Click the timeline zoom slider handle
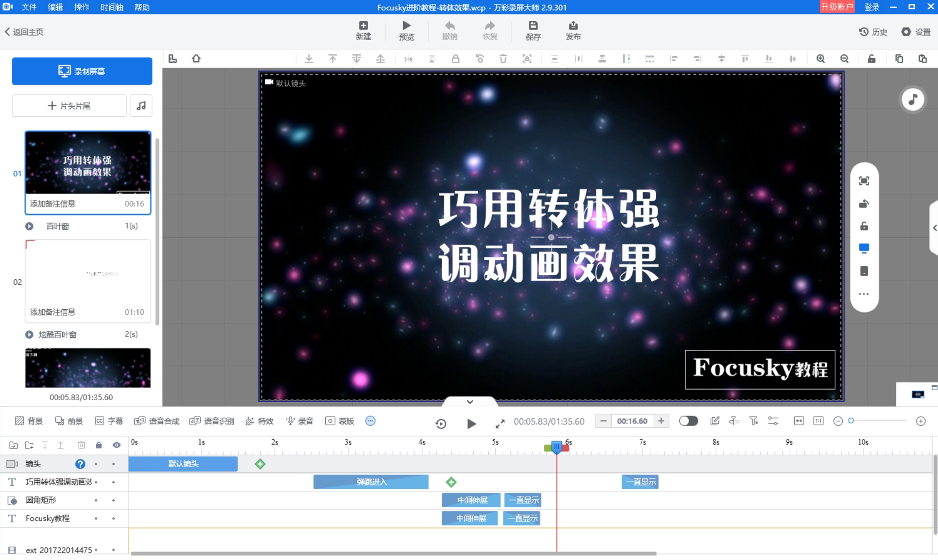 point(851,421)
